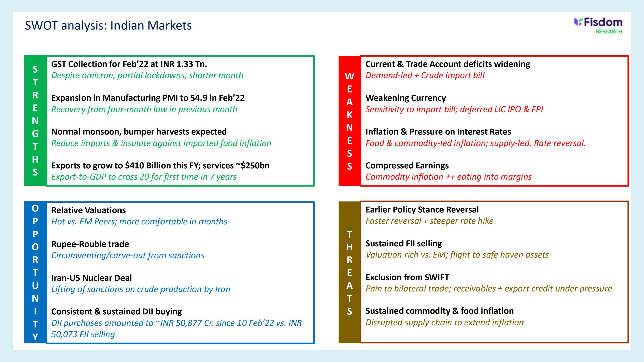Viewport: 644px width, 362px height.
Task: Click Consistent & sustained DII buying heading
Action: (116, 312)
